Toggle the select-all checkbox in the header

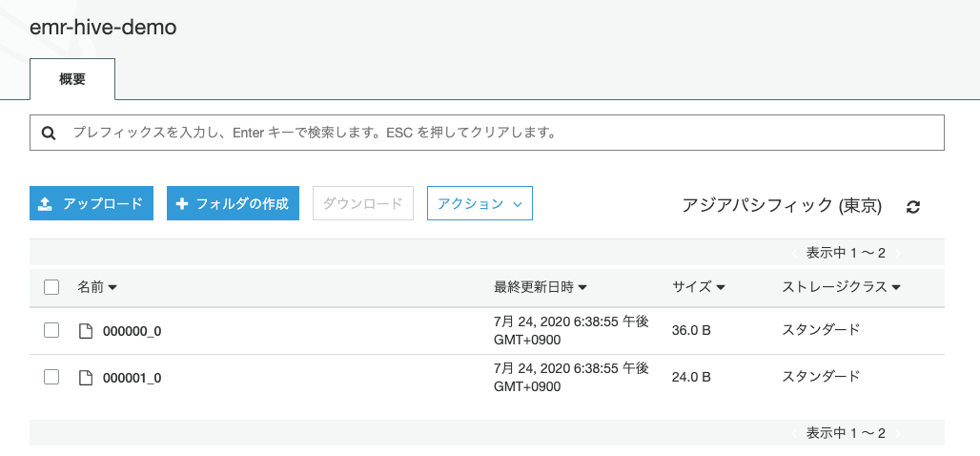coord(51,287)
